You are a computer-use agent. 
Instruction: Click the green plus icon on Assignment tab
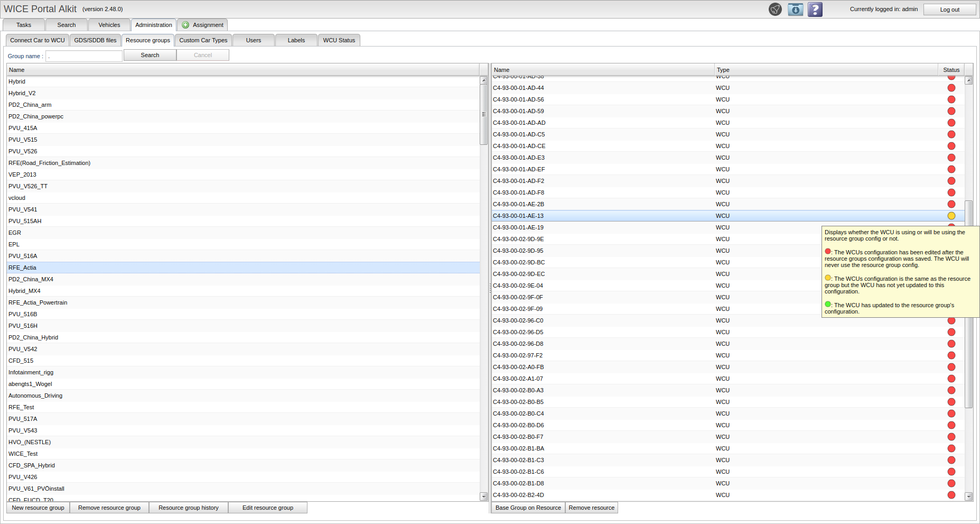185,25
